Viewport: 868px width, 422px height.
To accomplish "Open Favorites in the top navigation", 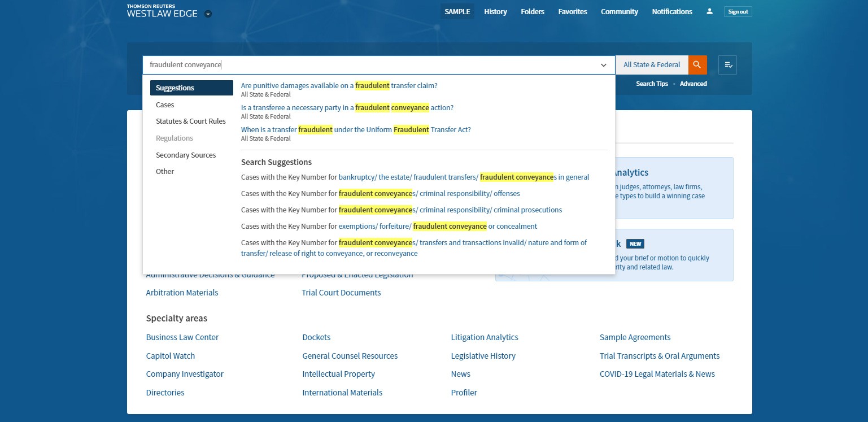I will 573,11.
